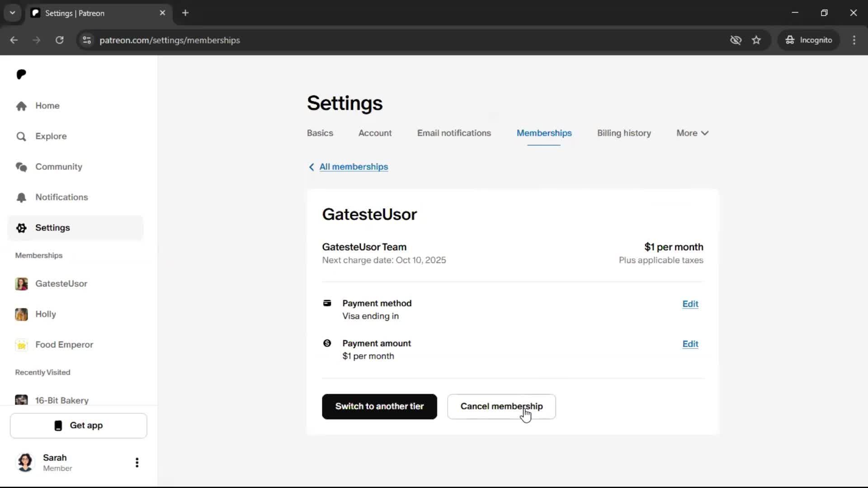Open the Chrome three-dot menu
Screen dimensions: 868x488
coord(854,40)
